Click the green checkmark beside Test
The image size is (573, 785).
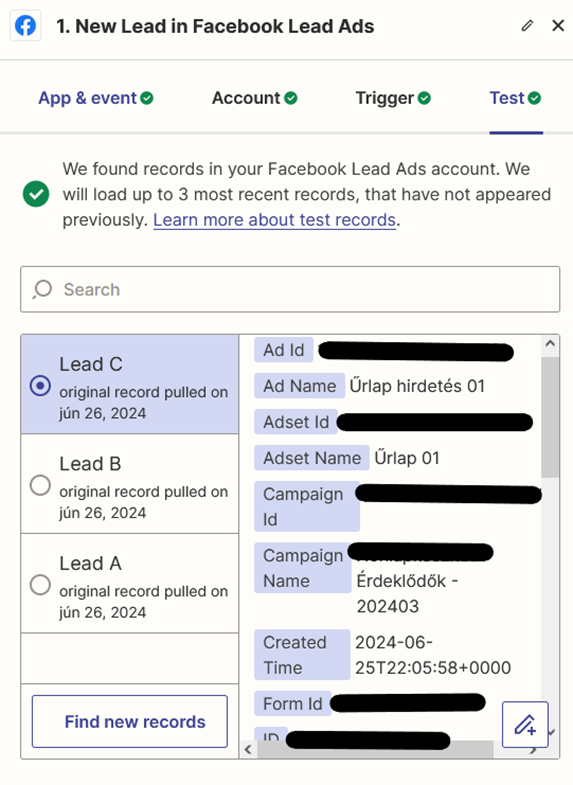click(534, 98)
